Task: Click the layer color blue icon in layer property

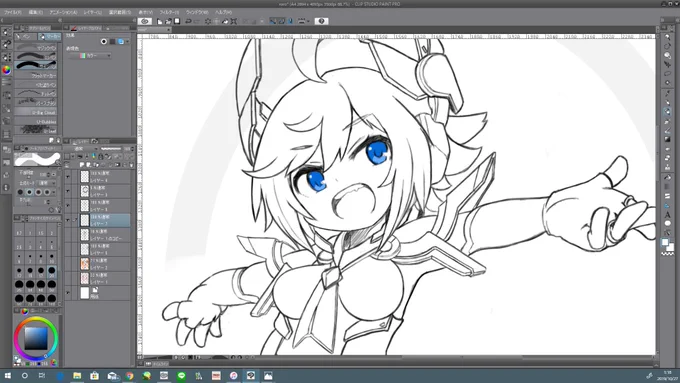Action: pyautogui.click(x=121, y=42)
